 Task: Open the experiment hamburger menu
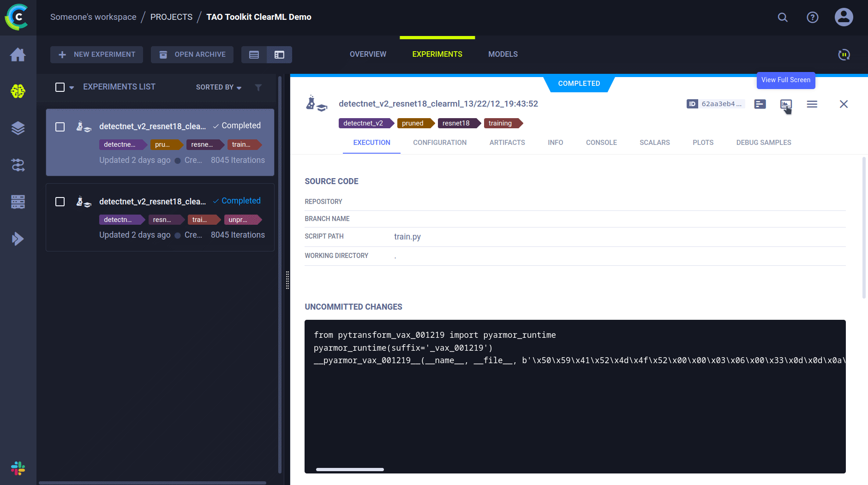tap(812, 104)
